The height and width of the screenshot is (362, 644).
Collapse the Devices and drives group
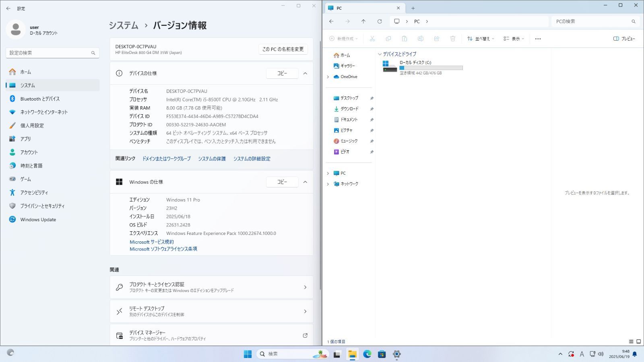tap(380, 54)
